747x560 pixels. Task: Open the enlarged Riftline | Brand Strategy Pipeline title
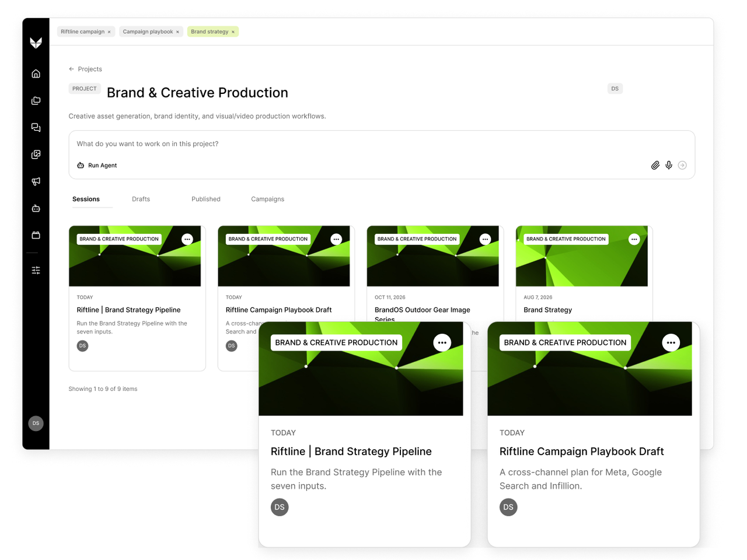(351, 452)
